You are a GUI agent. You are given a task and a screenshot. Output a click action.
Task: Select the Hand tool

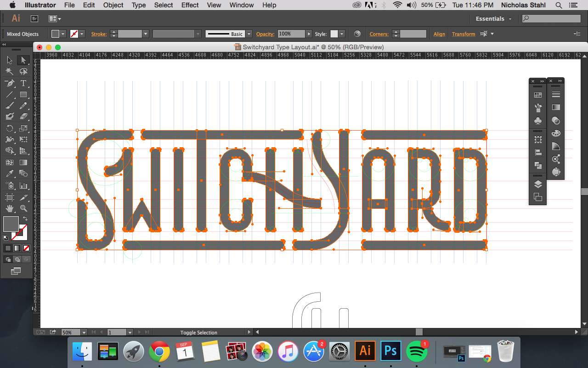pyautogui.click(x=10, y=208)
